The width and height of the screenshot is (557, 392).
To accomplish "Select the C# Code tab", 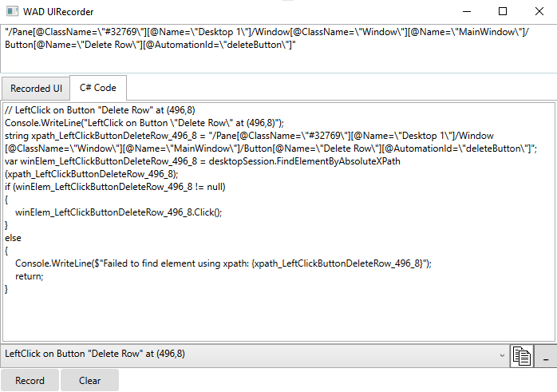I will click(x=98, y=88).
